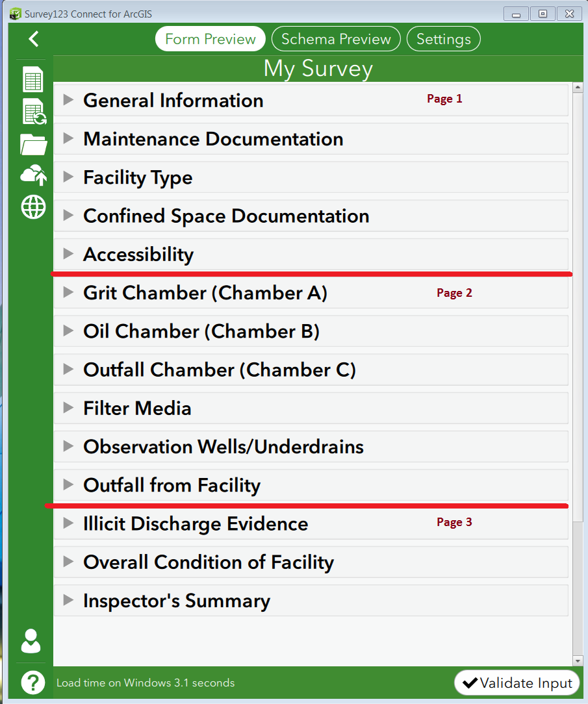Open help with the question mark icon
This screenshot has height=704, width=588.
click(x=32, y=683)
